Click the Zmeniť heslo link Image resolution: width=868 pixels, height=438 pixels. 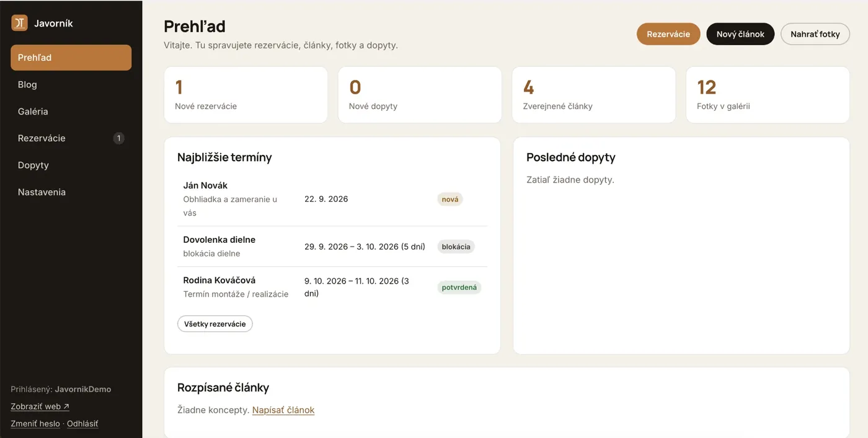coord(35,424)
